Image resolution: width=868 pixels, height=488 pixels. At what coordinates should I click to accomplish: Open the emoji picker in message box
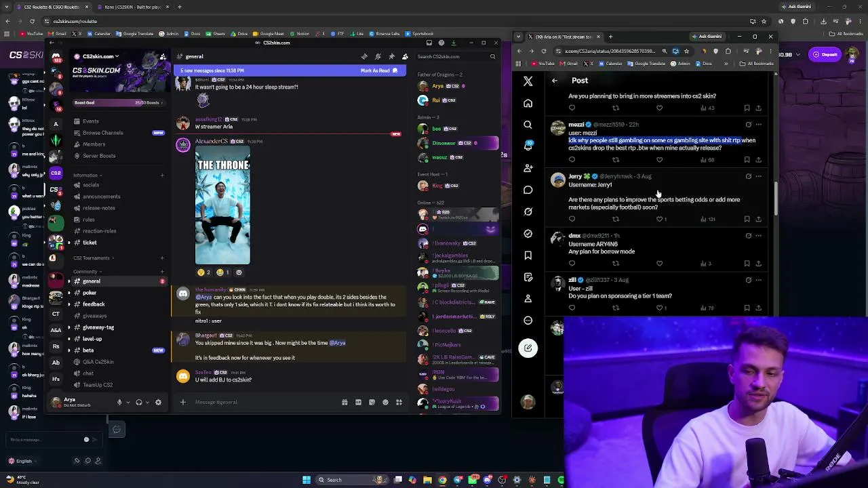pyautogui.click(x=385, y=402)
